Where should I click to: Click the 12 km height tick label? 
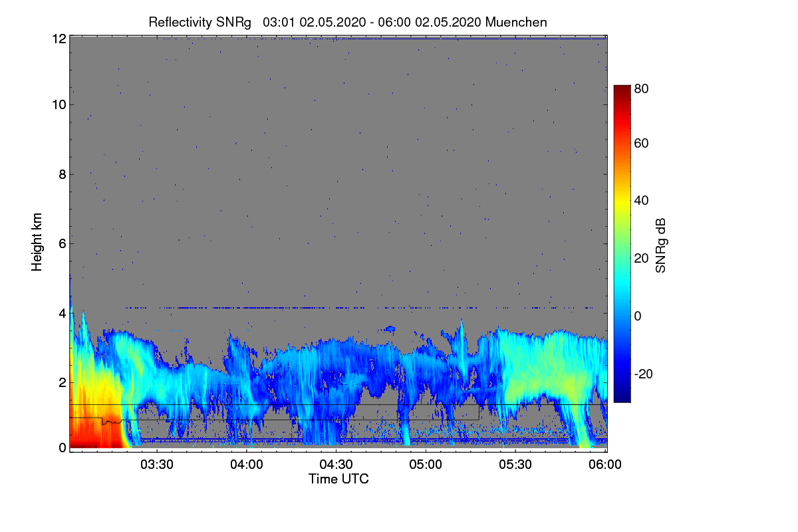point(59,39)
